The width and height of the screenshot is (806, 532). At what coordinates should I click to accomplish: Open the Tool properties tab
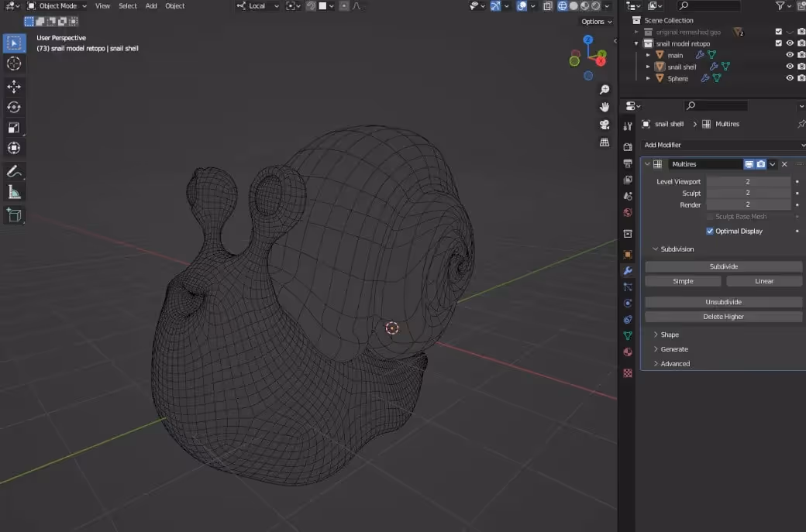628,125
